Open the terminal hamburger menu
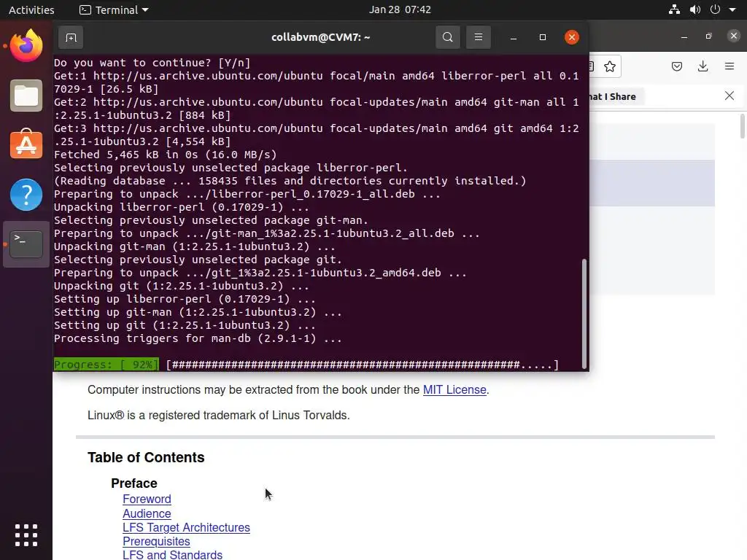This screenshot has width=747, height=560. 479,37
